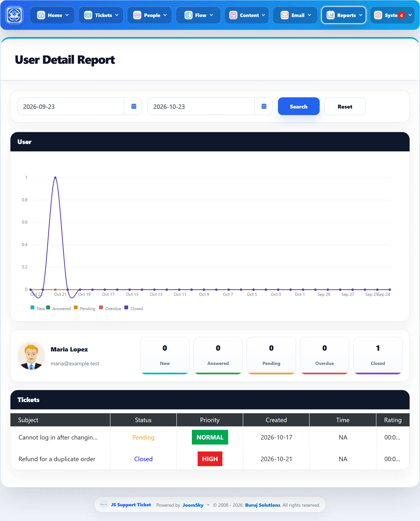
Task: Click the Content book icon
Action: pyautogui.click(x=233, y=15)
